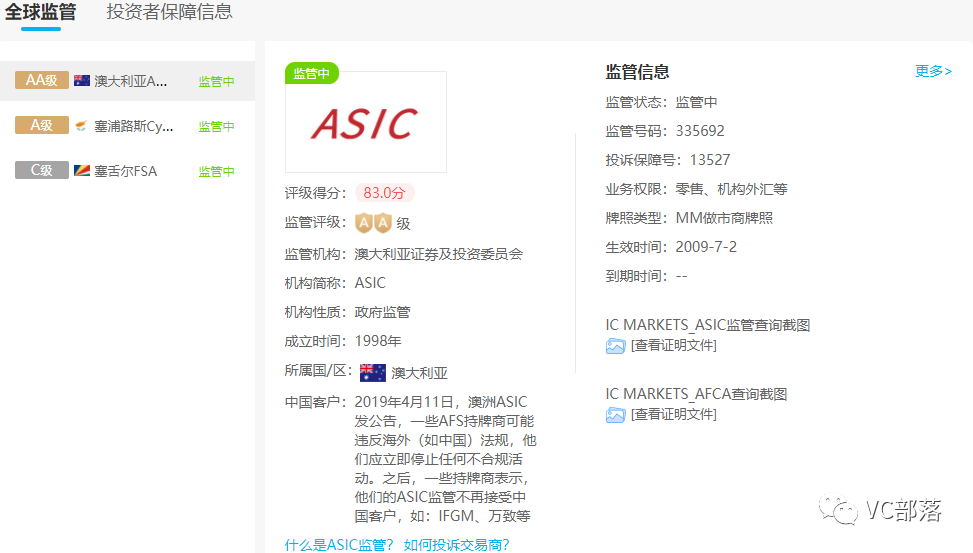Click green 监管中 tag above logo
973x553 pixels.
pos(312,73)
